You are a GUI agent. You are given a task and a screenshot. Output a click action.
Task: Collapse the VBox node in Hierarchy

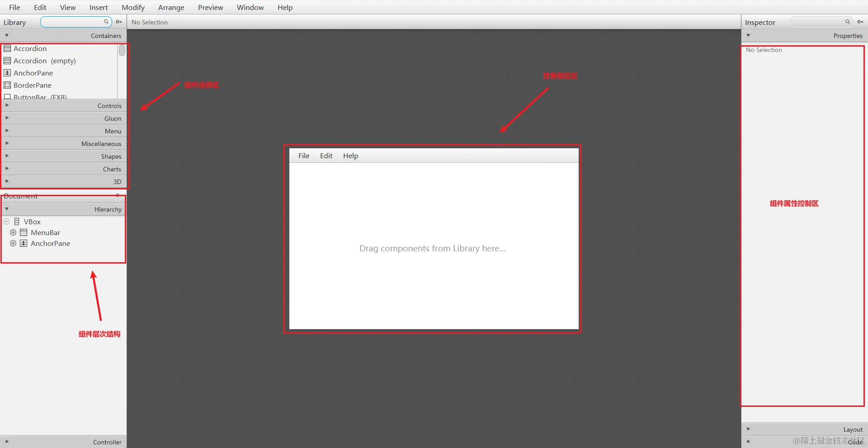pyautogui.click(x=6, y=222)
